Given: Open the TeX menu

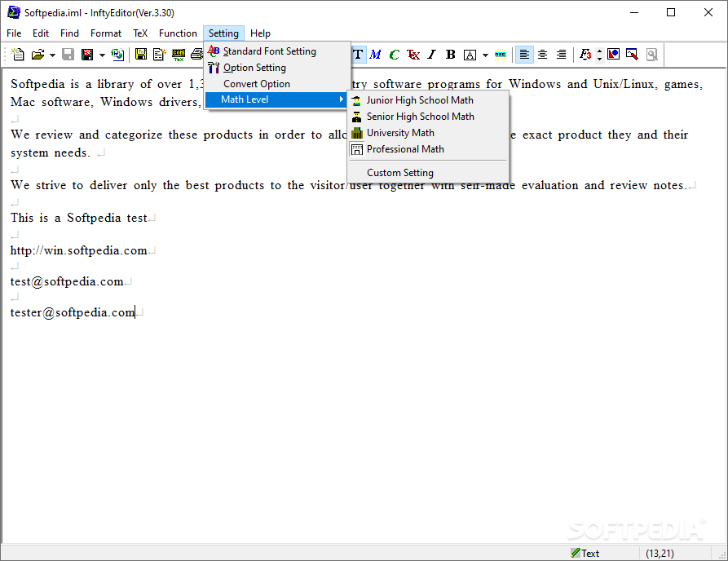Looking at the screenshot, I should [140, 33].
